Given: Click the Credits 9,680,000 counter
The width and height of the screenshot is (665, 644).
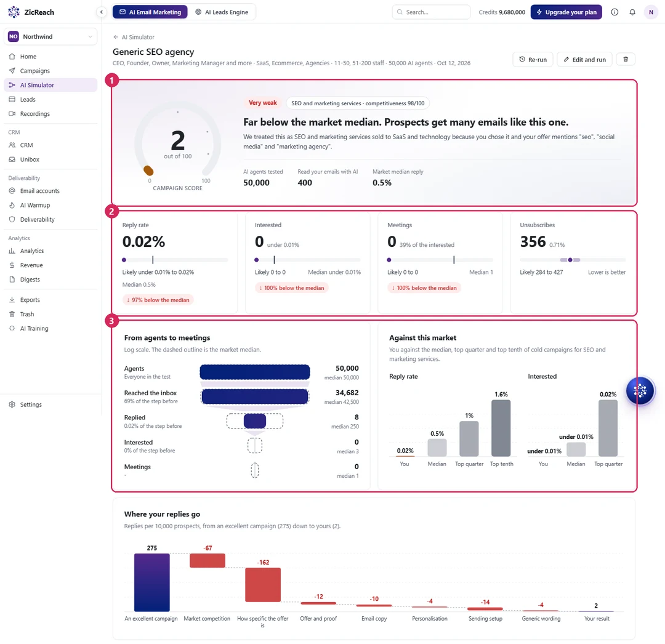Looking at the screenshot, I should 502,12.
